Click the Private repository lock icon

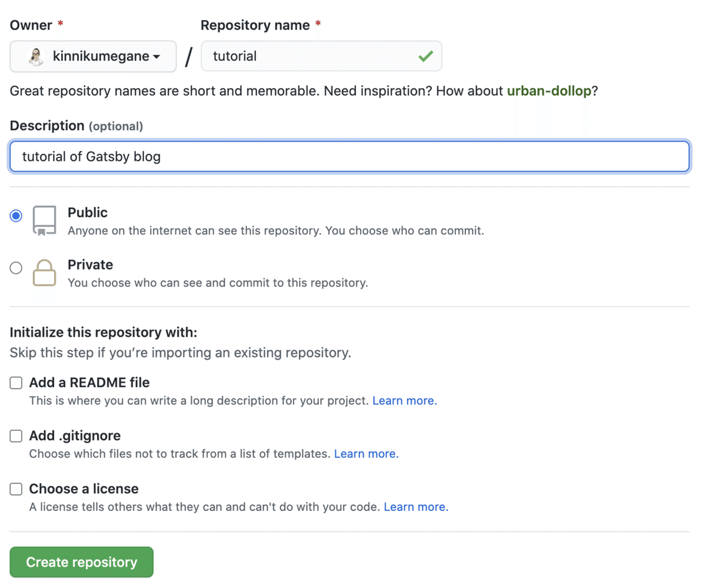click(45, 273)
